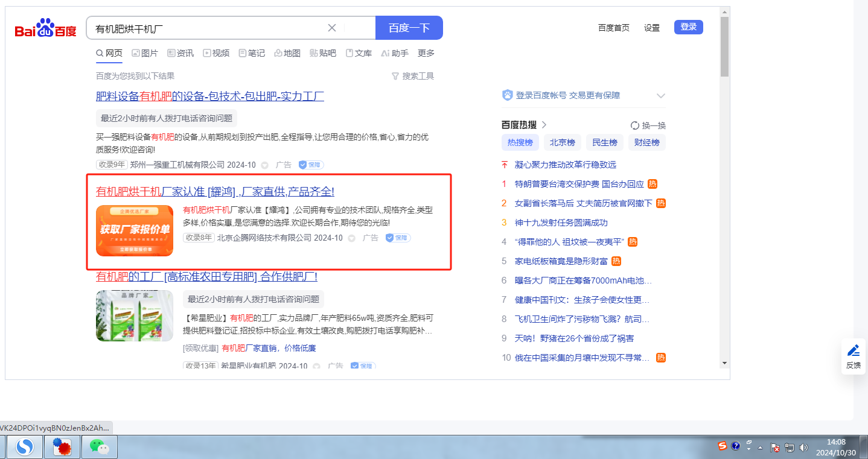Expand the 百度热搜 chevron arrow
Image resolution: width=868 pixels, height=459 pixels.
pos(544,125)
